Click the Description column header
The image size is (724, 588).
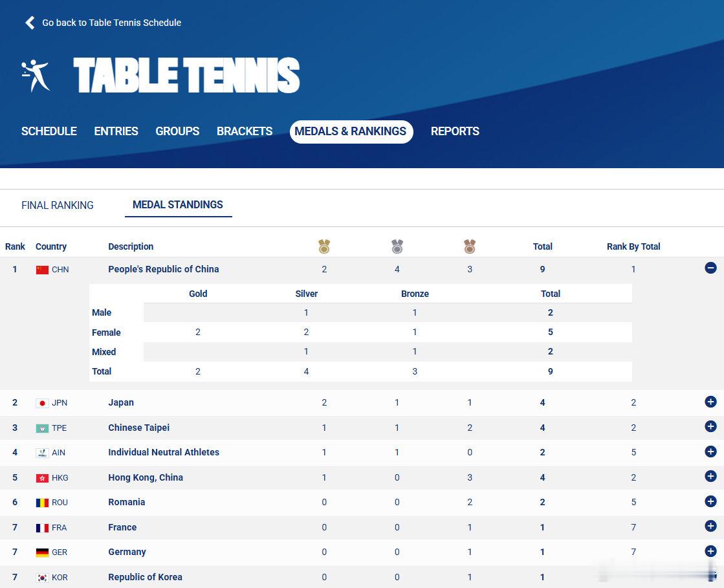click(131, 246)
